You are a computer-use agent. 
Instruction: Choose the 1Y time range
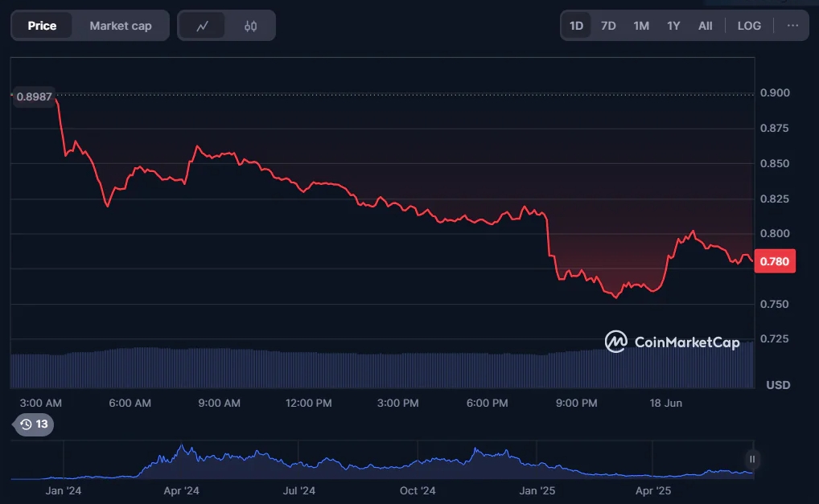[673, 26]
